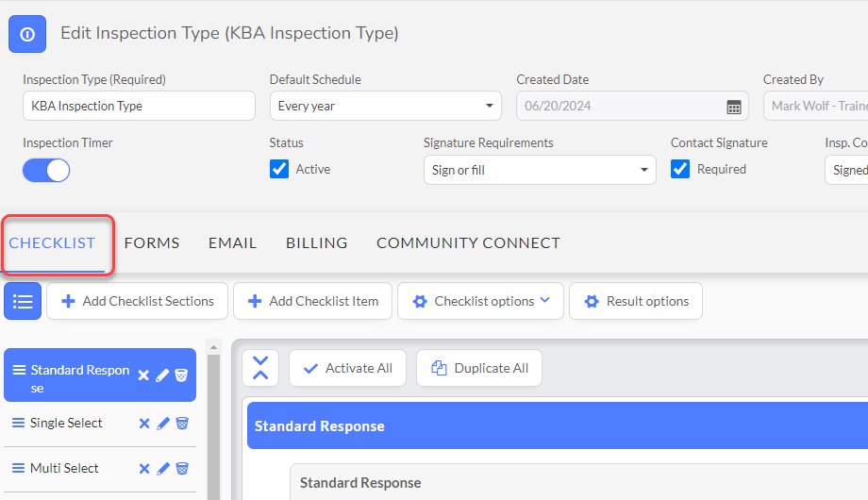Uncheck the Active status checkbox
This screenshot has width=868, height=500.
click(x=279, y=169)
